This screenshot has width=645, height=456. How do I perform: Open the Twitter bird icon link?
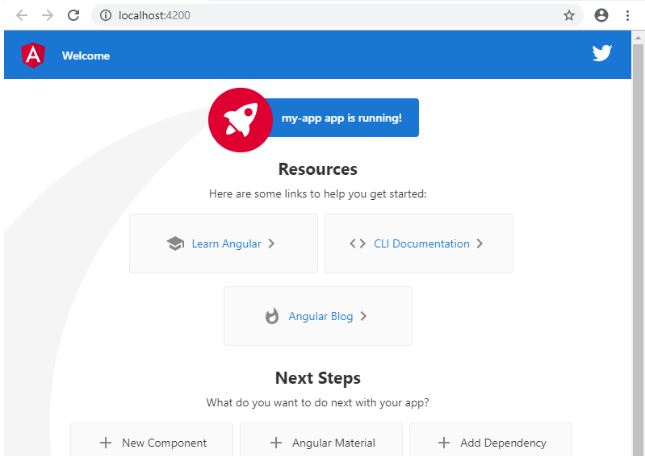(x=602, y=53)
